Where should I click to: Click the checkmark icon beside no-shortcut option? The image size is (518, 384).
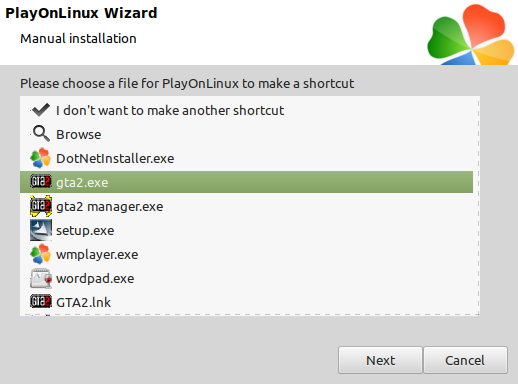tap(41, 110)
